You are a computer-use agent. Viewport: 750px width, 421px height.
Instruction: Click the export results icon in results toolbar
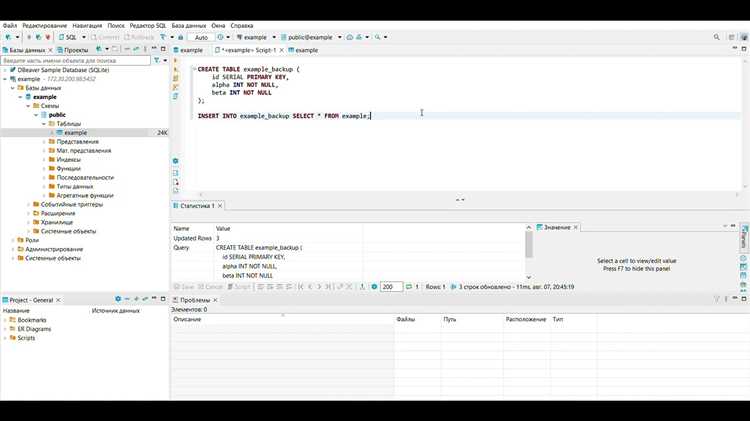362,287
